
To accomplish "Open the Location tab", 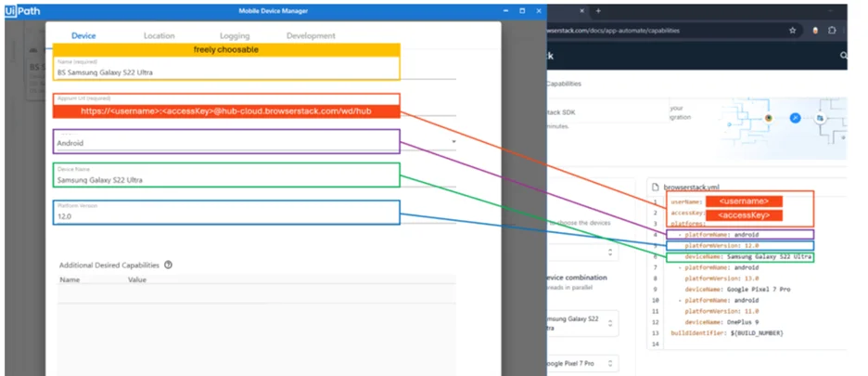I will point(159,35).
